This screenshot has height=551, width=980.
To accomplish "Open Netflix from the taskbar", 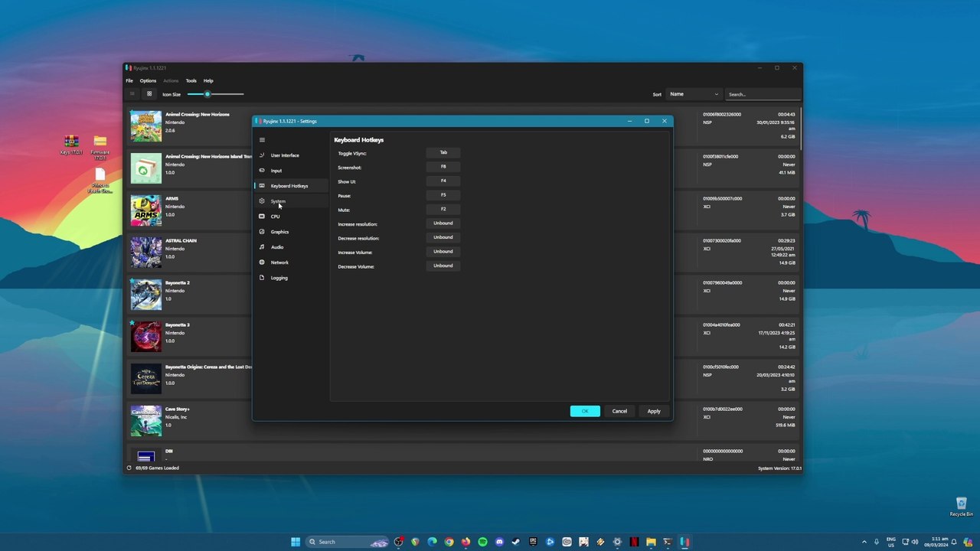I will 634,542.
